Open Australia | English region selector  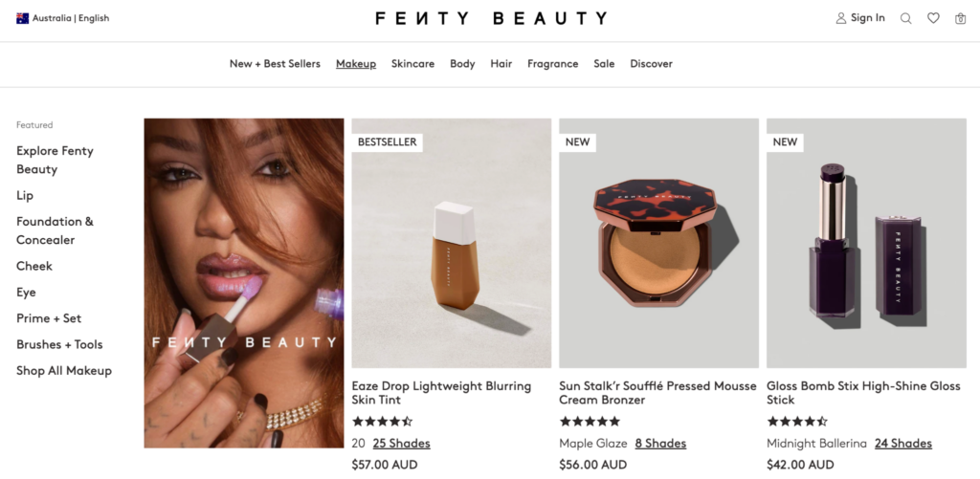click(62, 18)
